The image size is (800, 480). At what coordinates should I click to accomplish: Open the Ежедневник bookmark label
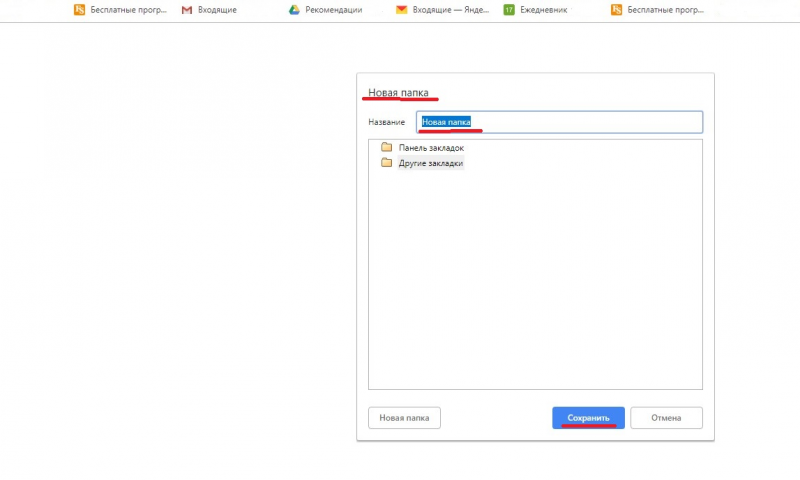click(543, 10)
